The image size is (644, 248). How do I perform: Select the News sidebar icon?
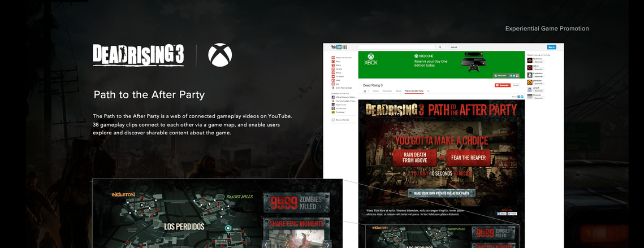pos(333,80)
